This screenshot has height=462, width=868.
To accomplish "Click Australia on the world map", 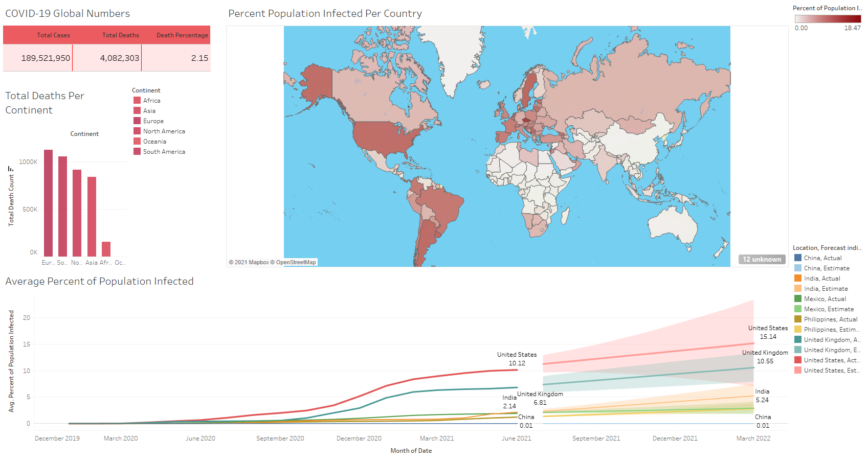I will point(672,224).
